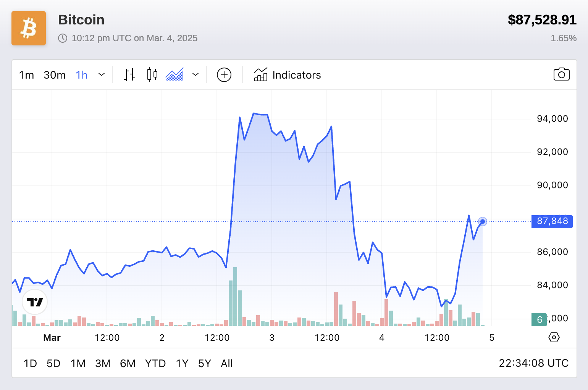Click the TradingView logo badge
The height and width of the screenshot is (390, 588).
(35, 302)
